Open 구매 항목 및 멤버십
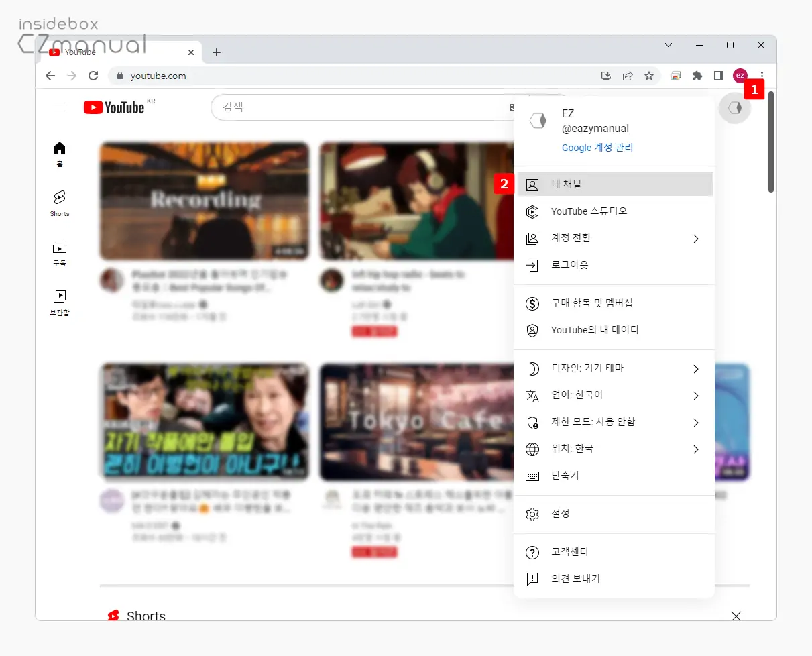 (615, 303)
